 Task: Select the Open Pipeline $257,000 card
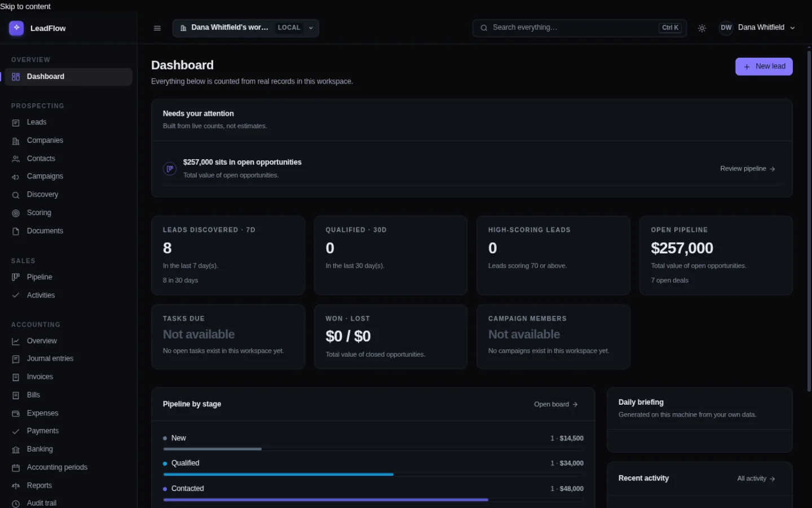coord(716,255)
